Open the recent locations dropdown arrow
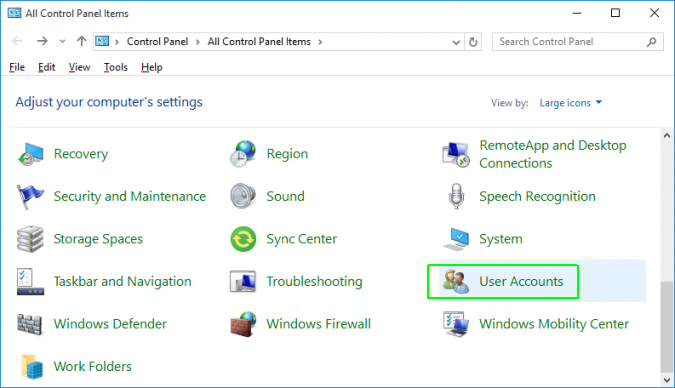This screenshot has width=675, height=388. pyautogui.click(x=62, y=41)
